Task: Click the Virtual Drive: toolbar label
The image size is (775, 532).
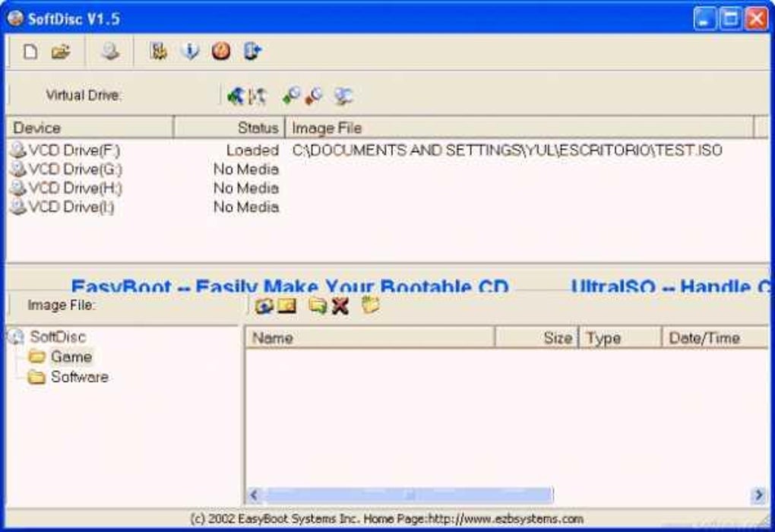Action: (x=84, y=95)
